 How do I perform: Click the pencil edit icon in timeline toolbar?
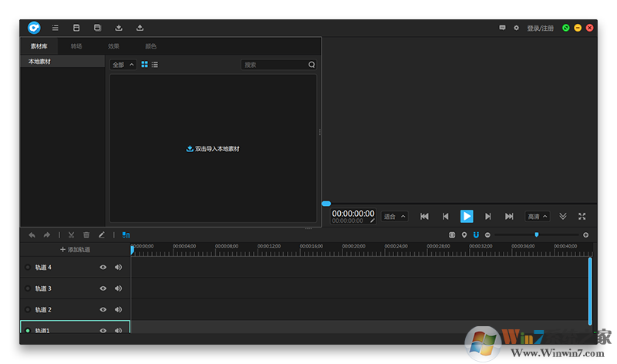(101, 234)
